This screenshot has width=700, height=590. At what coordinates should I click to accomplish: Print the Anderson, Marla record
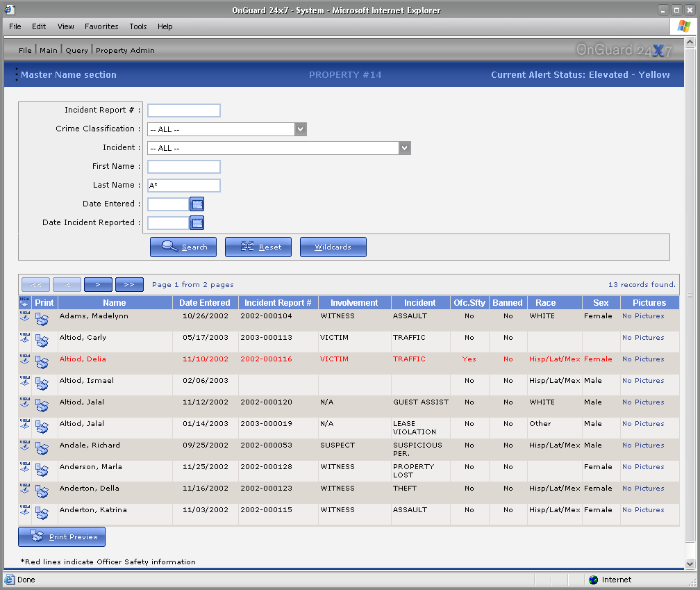42,470
